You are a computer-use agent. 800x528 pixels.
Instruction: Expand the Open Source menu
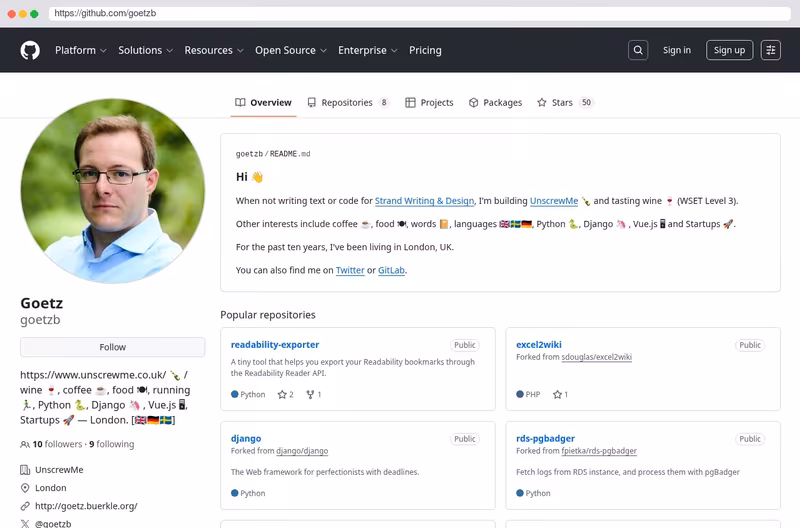click(x=291, y=50)
